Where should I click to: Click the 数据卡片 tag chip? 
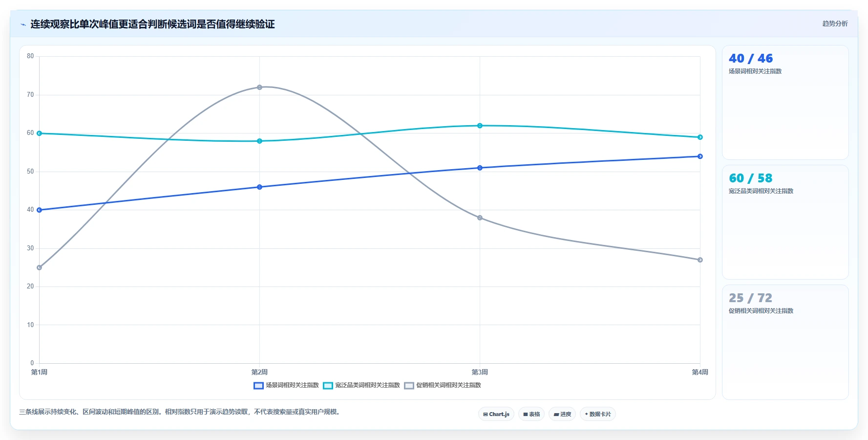598,414
